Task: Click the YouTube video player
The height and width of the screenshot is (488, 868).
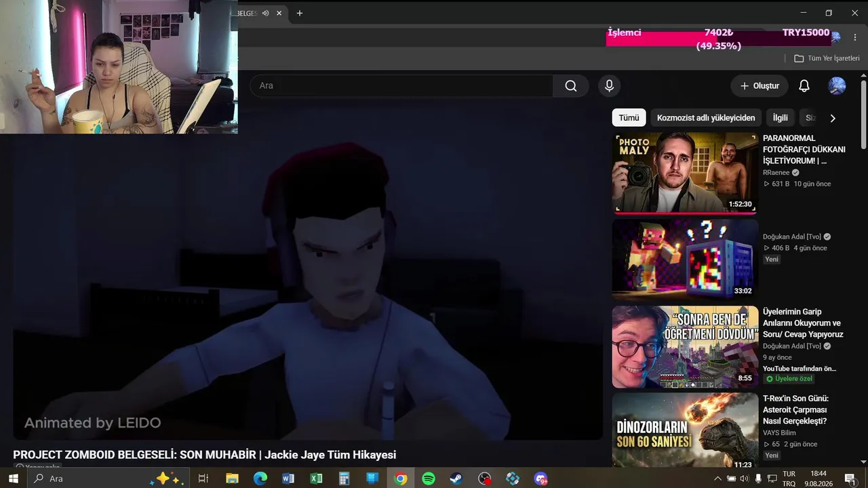Action: (308, 271)
